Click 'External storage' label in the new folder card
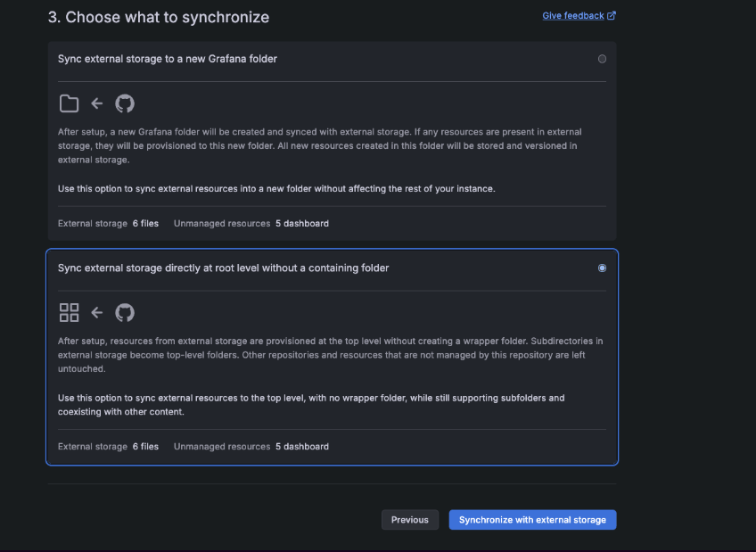The height and width of the screenshot is (552, 756). tap(93, 223)
